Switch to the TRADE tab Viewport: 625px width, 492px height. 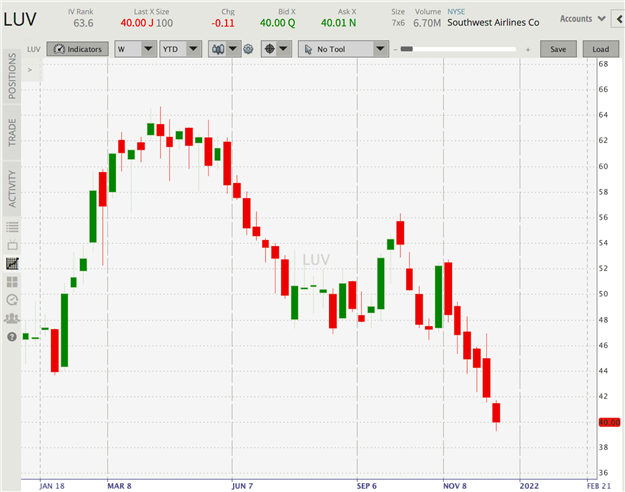[x=12, y=132]
